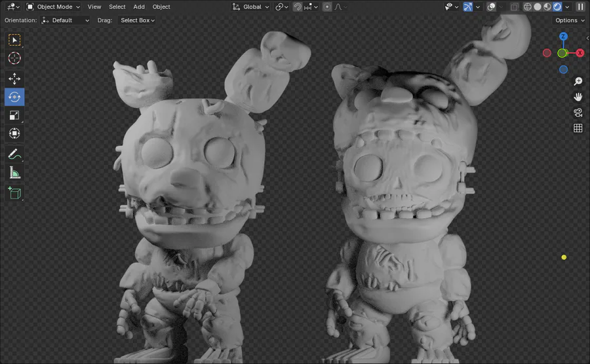Screen dimensions: 590x364
Task: Enable proportional editing toggle
Action: coord(327,7)
